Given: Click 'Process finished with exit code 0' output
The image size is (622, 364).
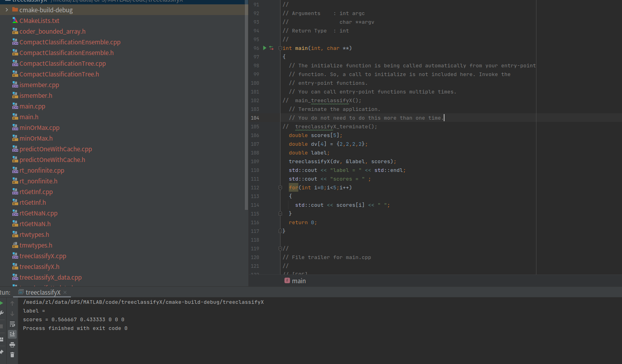Looking at the screenshot, I should click(x=75, y=328).
